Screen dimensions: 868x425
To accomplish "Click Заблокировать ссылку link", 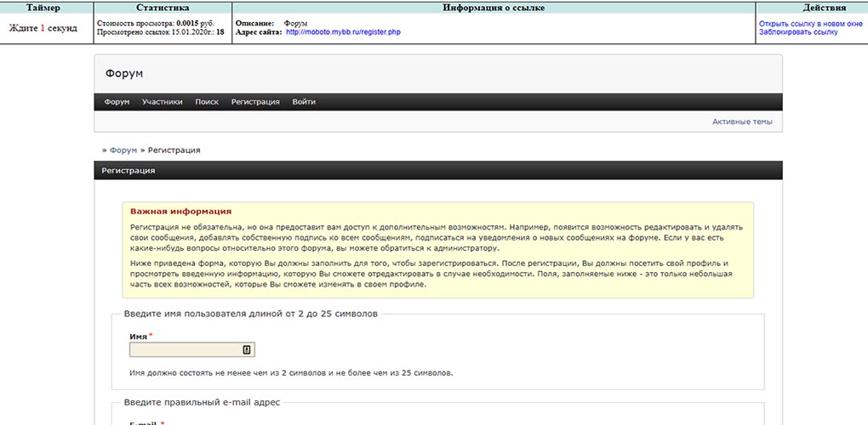I will (798, 32).
